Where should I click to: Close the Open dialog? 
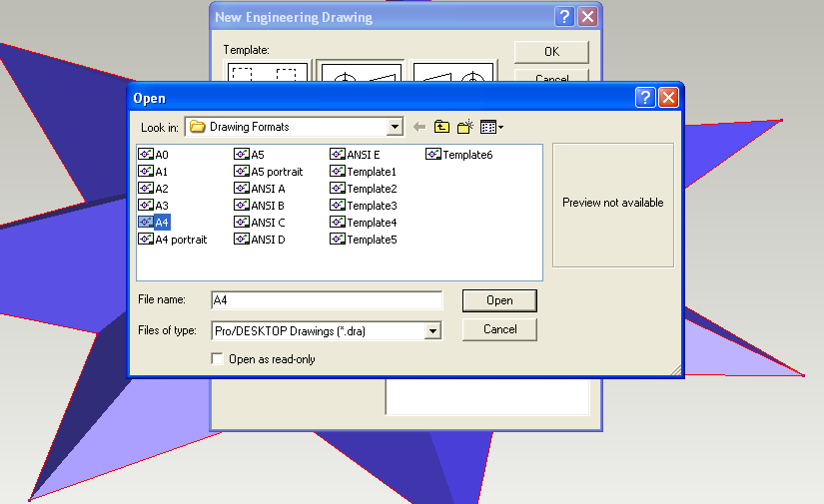pyautogui.click(x=668, y=97)
